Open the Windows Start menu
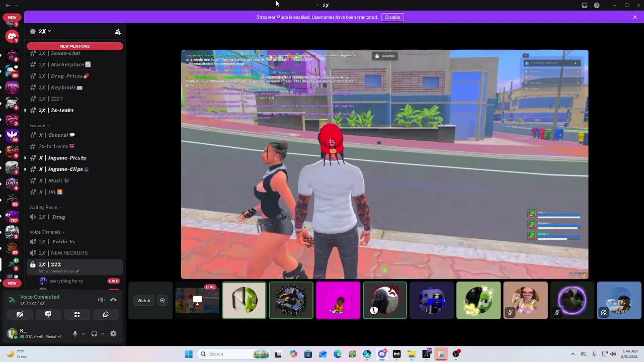644x362 pixels. click(189, 354)
